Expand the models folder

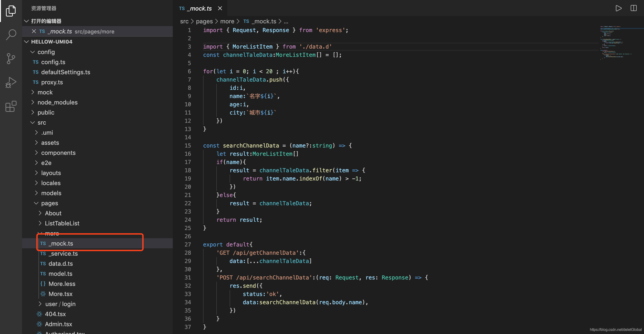pyautogui.click(x=36, y=193)
